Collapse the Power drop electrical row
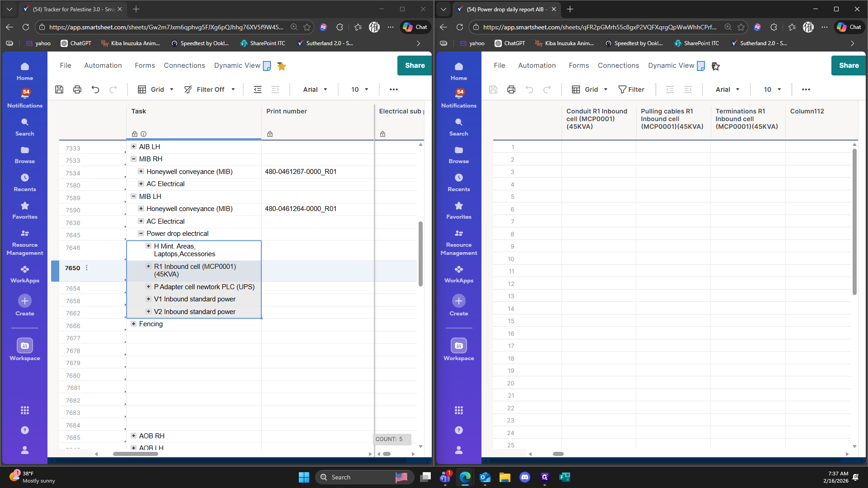 141,234
